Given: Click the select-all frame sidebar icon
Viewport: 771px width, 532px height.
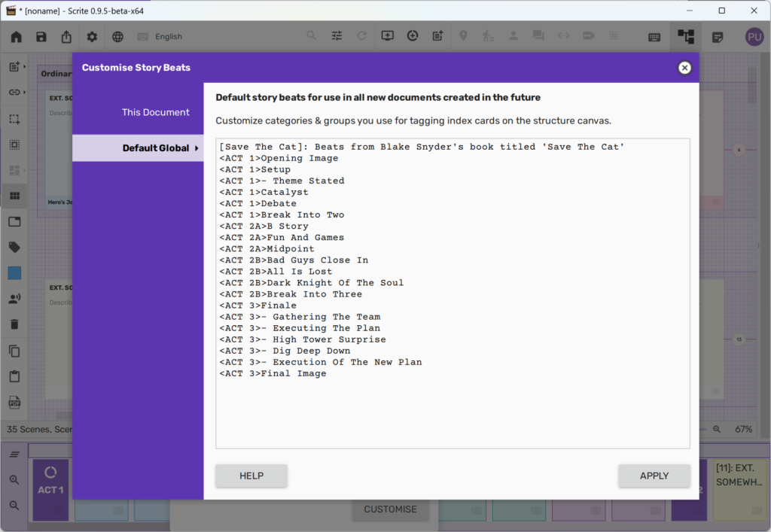Looking at the screenshot, I should point(15,144).
